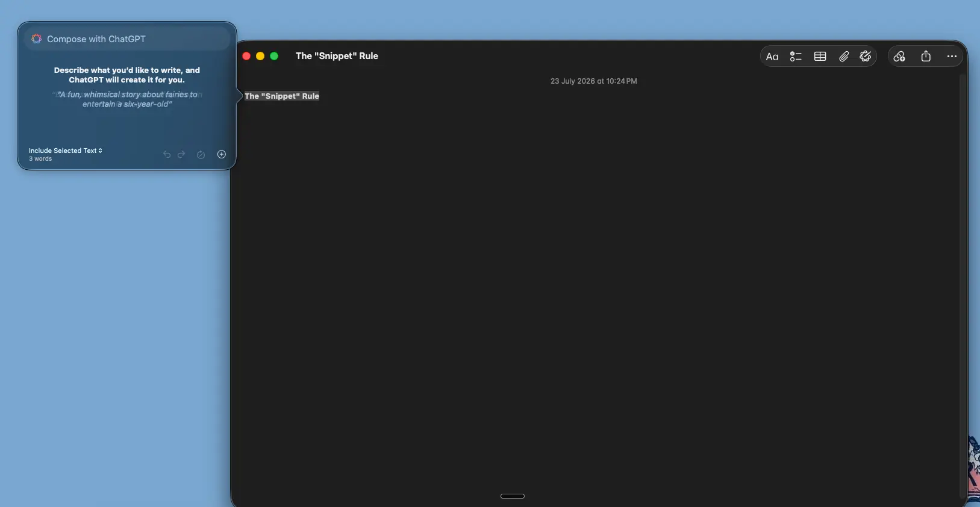The image size is (980, 507).
Task: Click the plus attachment button in Compose panel
Action: (x=222, y=154)
